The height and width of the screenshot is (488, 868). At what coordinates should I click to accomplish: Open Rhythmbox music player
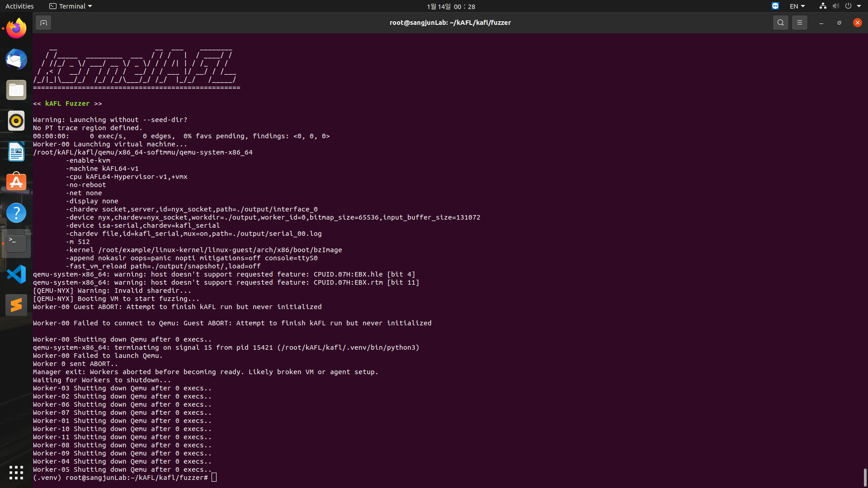(16, 121)
